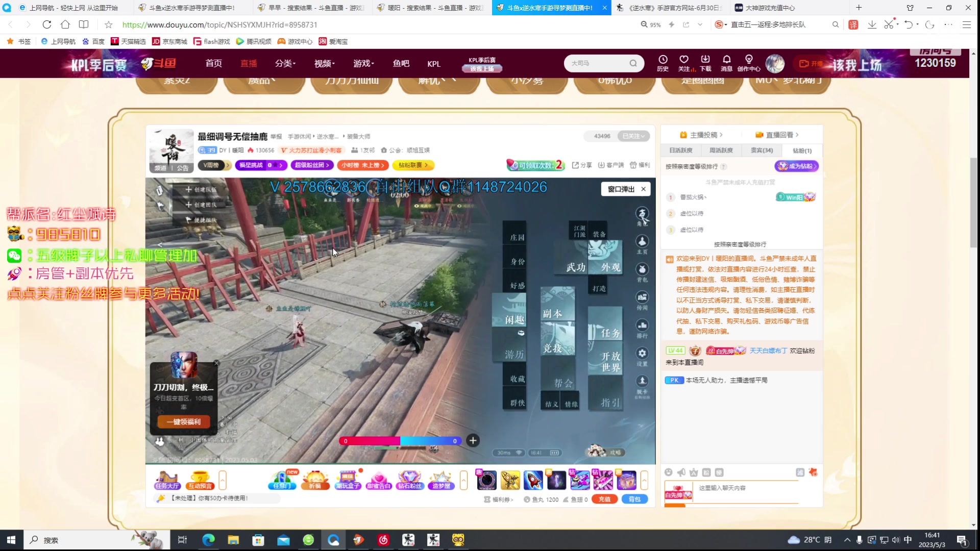
Task: Expand 视频 video dropdown
Action: (x=324, y=63)
